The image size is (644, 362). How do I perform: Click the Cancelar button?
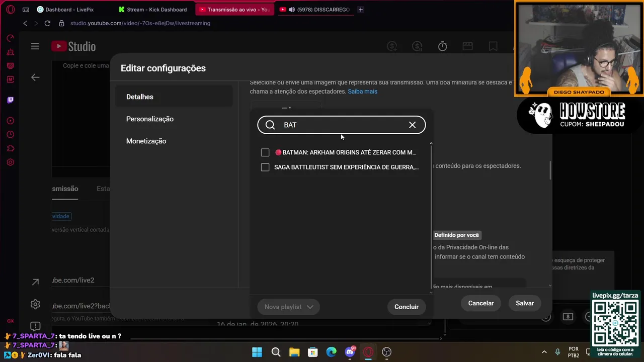point(481,303)
